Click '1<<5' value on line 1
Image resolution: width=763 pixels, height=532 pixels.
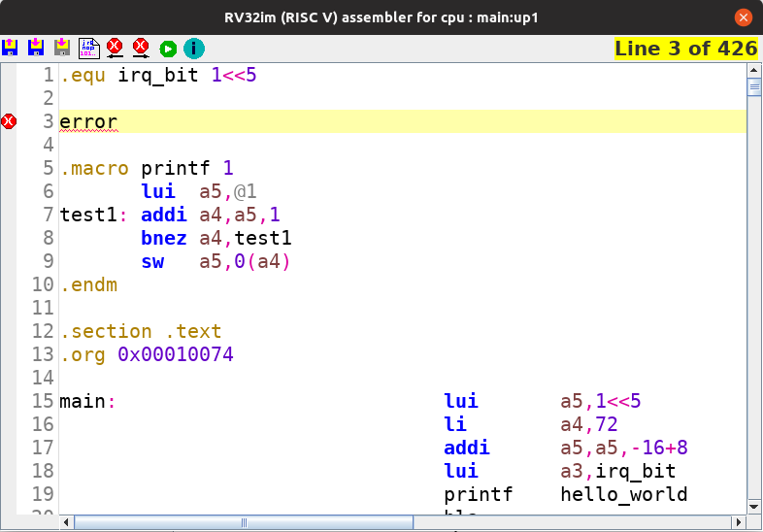point(234,76)
